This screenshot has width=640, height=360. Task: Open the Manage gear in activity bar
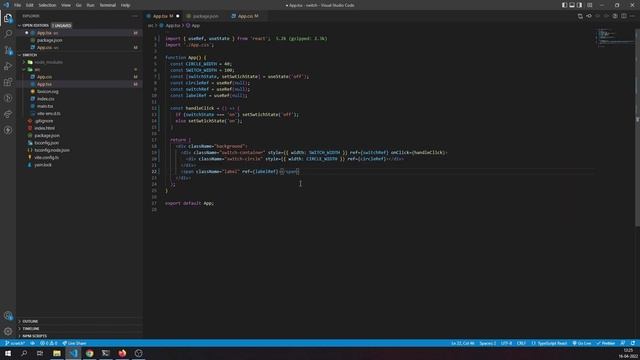click(8, 331)
